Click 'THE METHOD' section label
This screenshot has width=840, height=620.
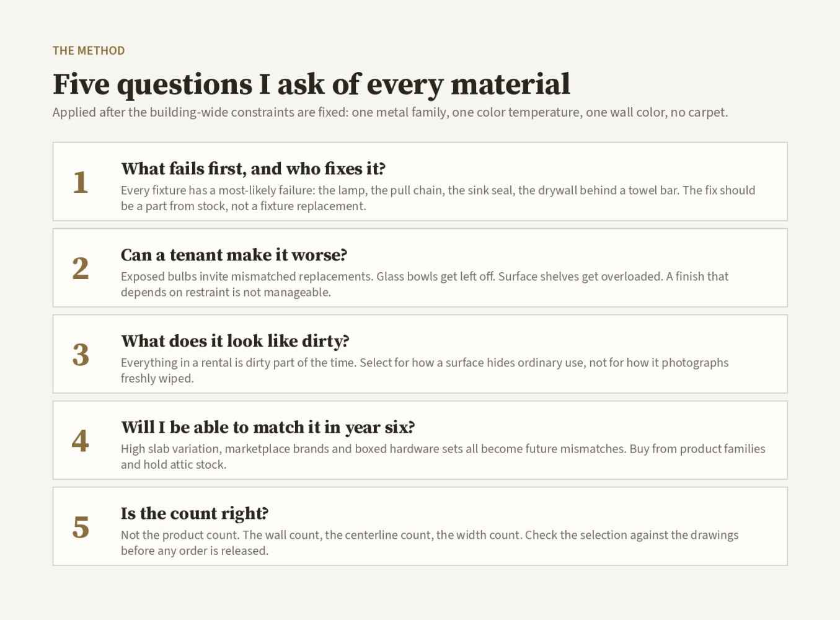tap(89, 51)
